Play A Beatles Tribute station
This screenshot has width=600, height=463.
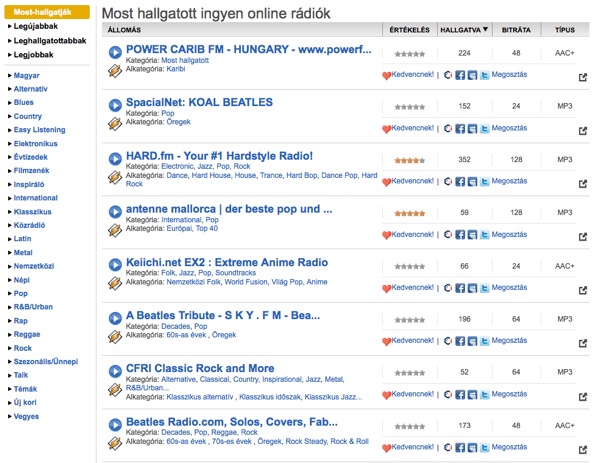point(115,318)
